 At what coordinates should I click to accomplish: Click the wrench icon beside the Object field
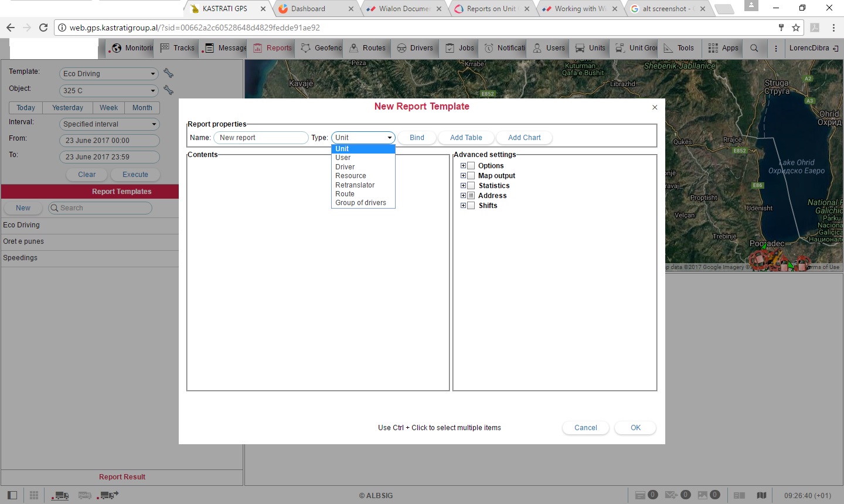pyautogui.click(x=168, y=90)
